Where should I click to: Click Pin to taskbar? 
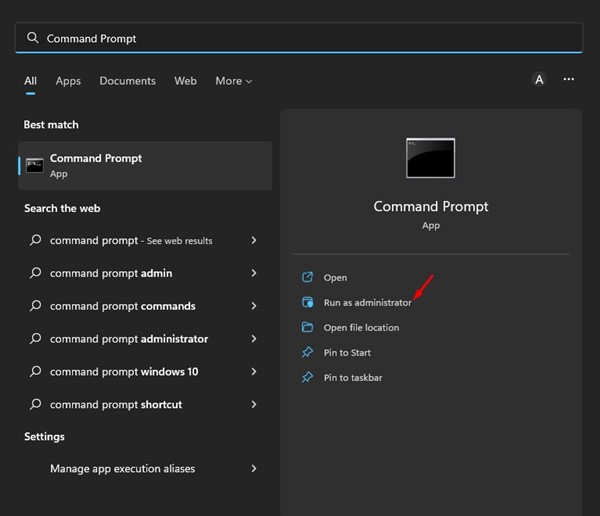pos(353,378)
